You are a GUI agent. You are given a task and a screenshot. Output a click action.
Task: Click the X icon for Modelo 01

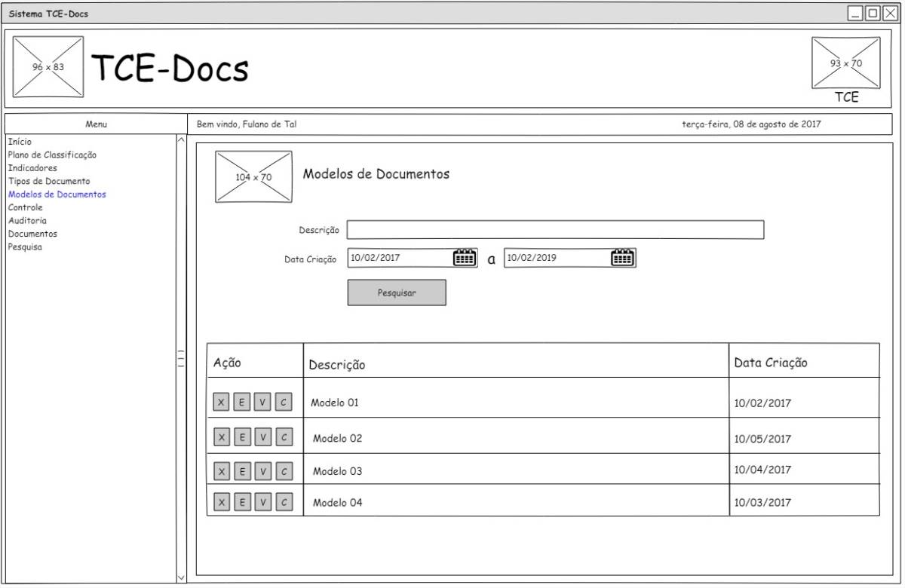pos(221,403)
